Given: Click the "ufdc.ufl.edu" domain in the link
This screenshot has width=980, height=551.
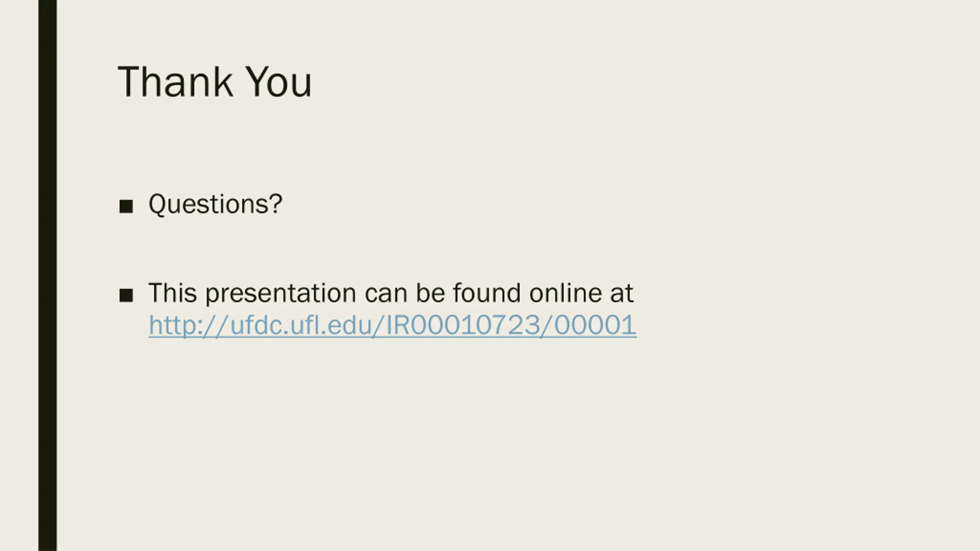Looking at the screenshot, I should (x=301, y=325).
